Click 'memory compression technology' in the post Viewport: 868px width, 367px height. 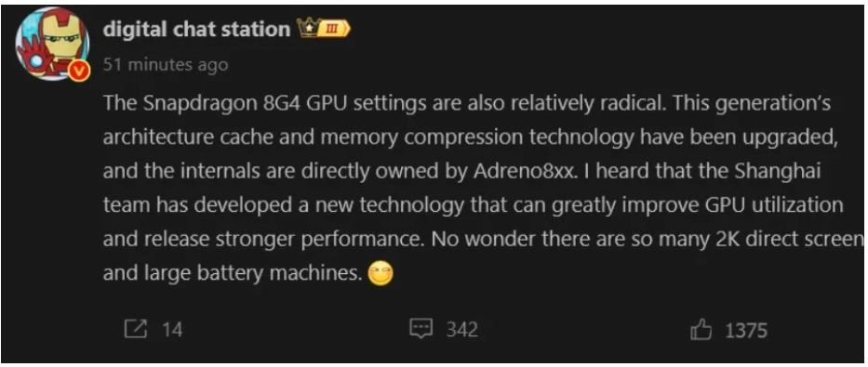click(476, 138)
